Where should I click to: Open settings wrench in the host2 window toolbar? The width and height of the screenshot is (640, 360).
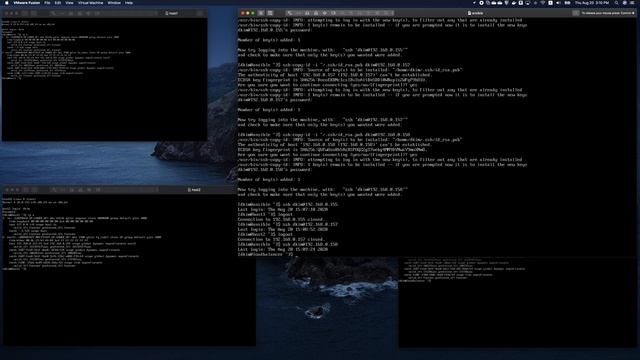tap(53, 190)
